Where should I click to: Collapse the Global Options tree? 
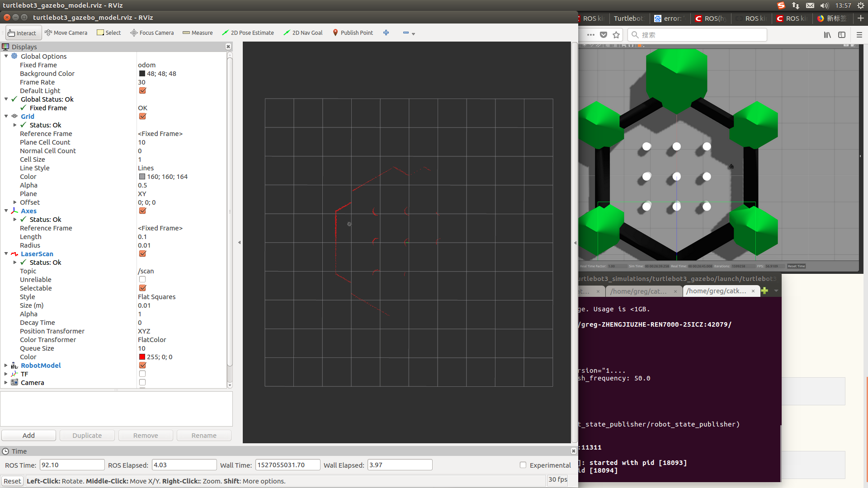pos(6,56)
